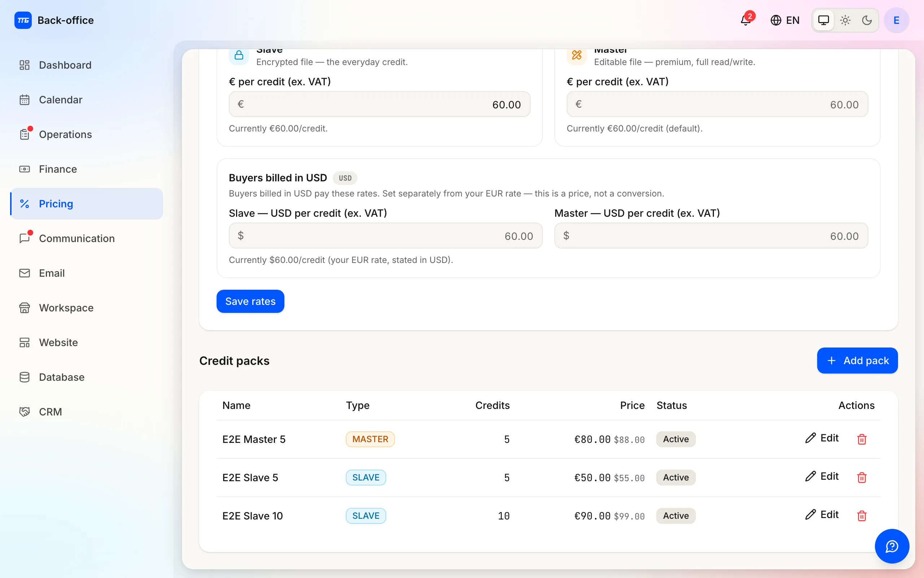Focus Slave USD per credit input
Viewport: 924px width, 578px height.
(x=385, y=236)
